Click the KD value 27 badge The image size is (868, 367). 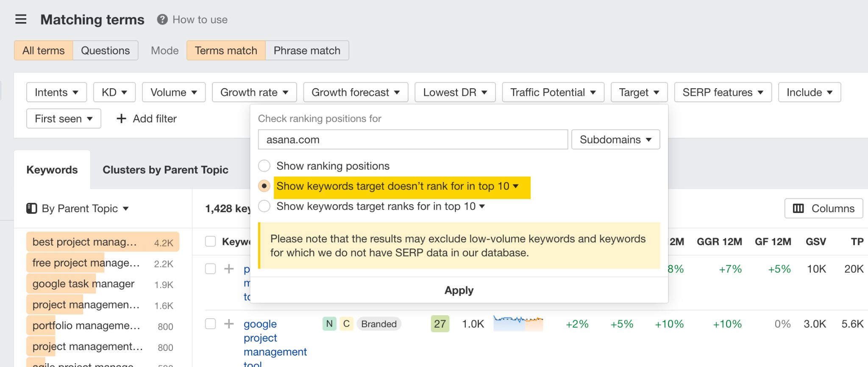440,324
